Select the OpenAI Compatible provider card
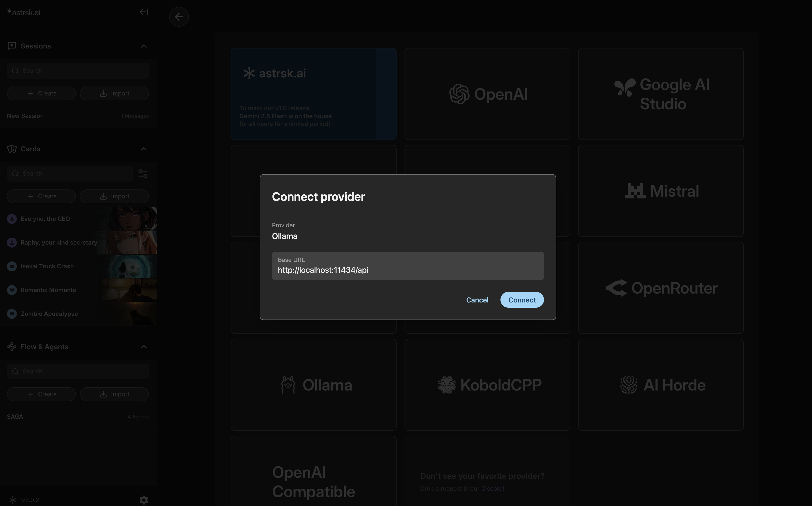 pyautogui.click(x=314, y=471)
